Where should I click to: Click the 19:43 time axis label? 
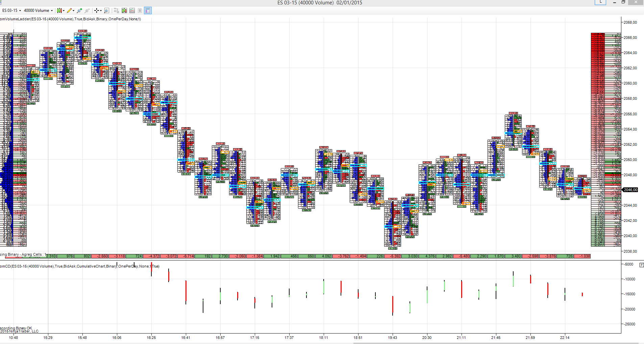click(393, 338)
